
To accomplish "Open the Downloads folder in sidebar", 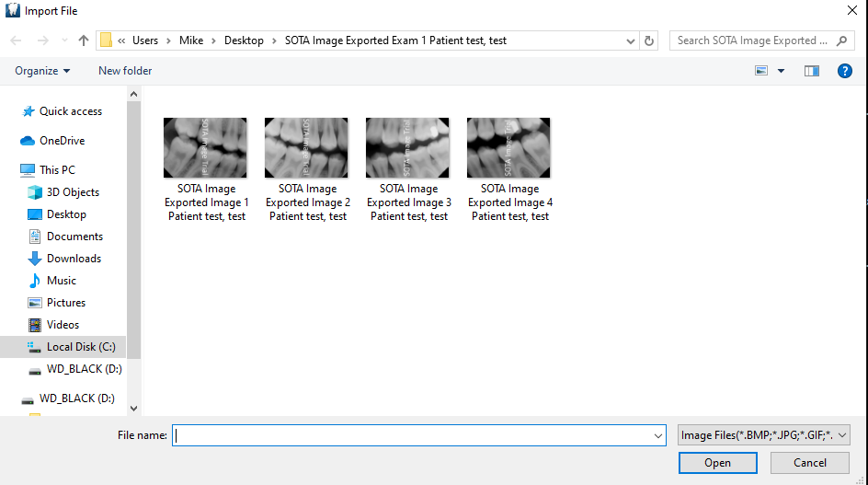I will 74,259.
